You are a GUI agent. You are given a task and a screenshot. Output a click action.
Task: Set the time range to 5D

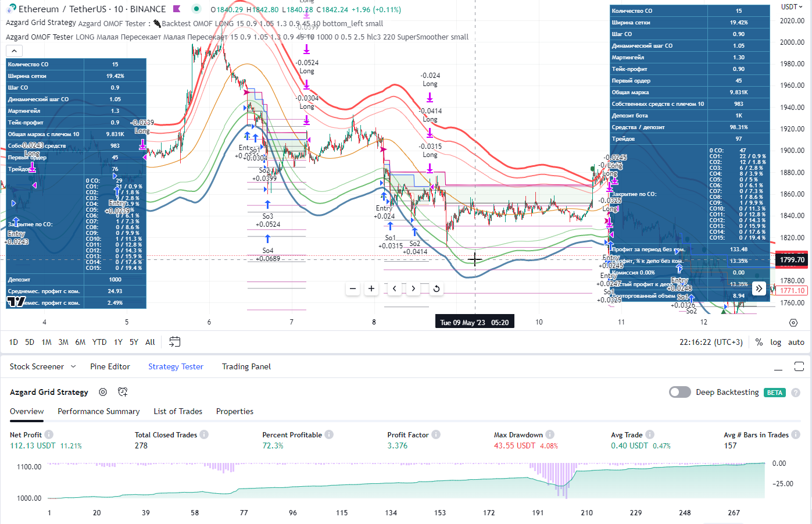[x=30, y=342]
